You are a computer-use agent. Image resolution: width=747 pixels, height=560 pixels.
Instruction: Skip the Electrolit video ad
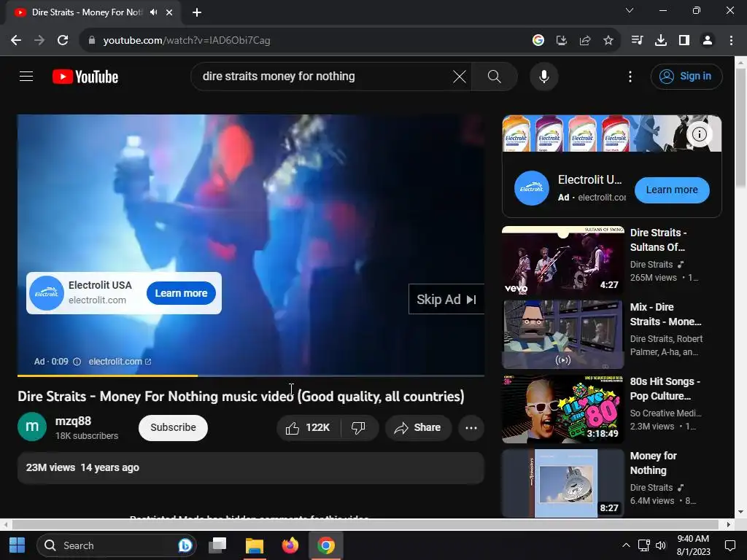pos(446,299)
